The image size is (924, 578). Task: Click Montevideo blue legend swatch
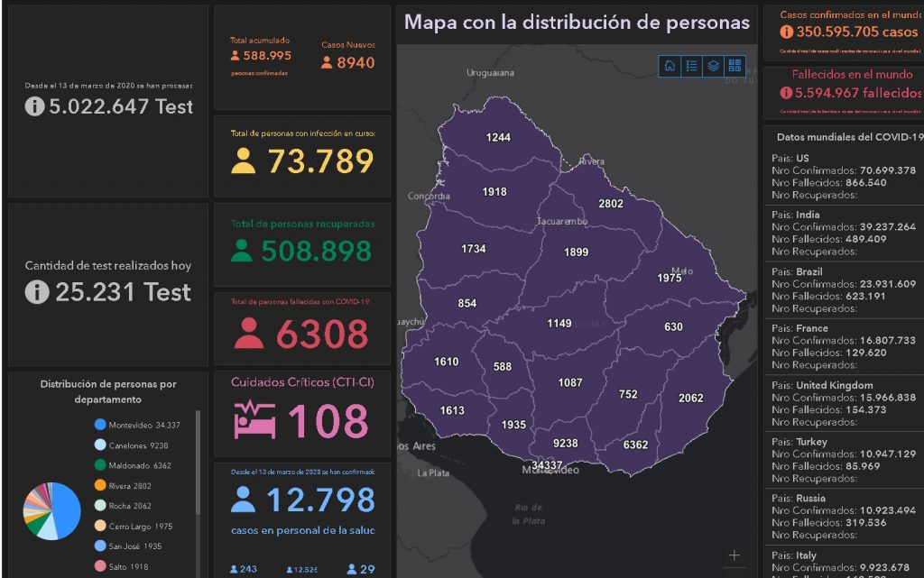click(100, 425)
